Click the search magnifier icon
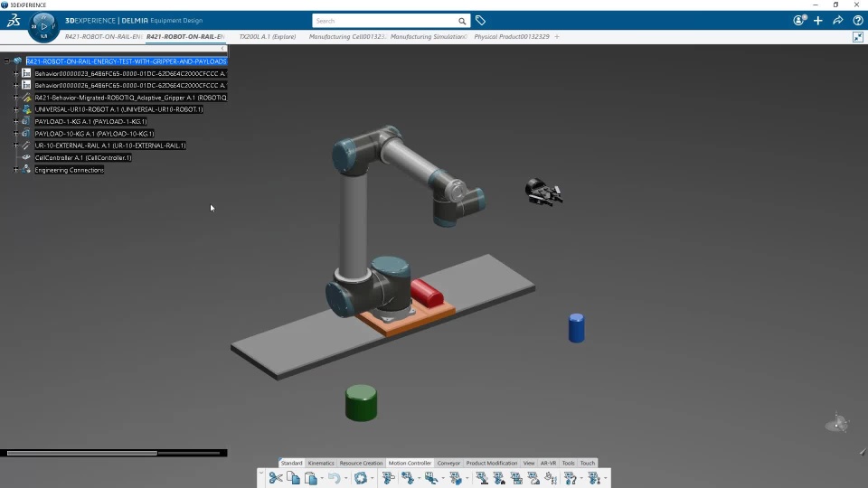868x488 pixels. (462, 21)
